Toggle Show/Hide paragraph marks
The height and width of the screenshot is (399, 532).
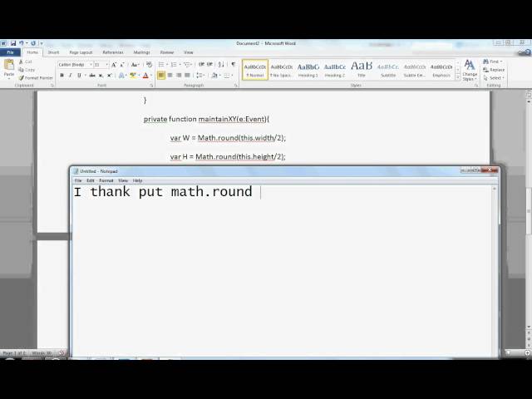pyautogui.click(x=233, y=65)
